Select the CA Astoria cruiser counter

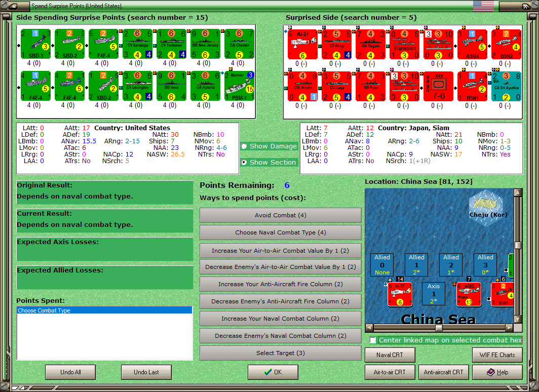coord(206,86)
